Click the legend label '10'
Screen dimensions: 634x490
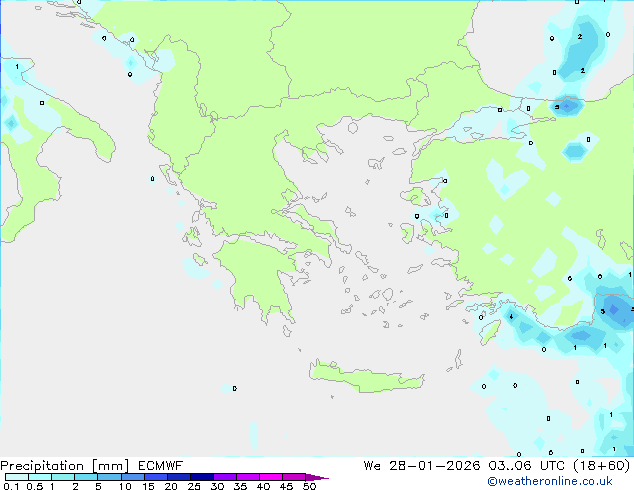tap(125, 486)
